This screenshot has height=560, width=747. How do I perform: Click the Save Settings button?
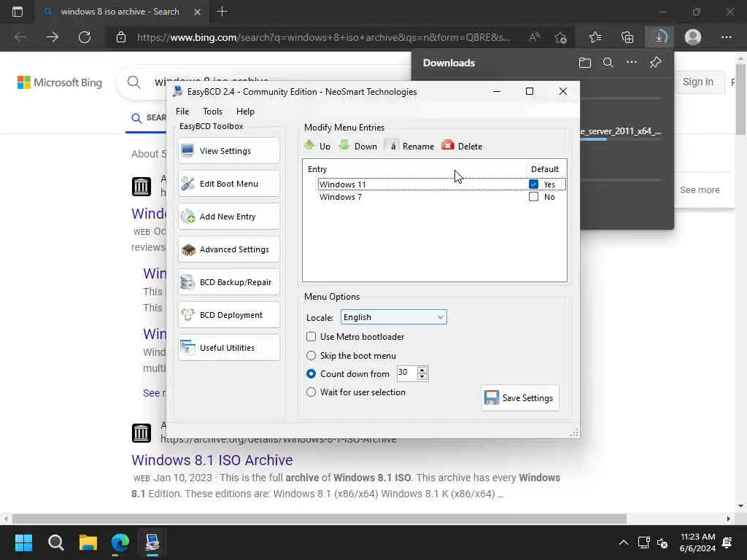point(519,397)
